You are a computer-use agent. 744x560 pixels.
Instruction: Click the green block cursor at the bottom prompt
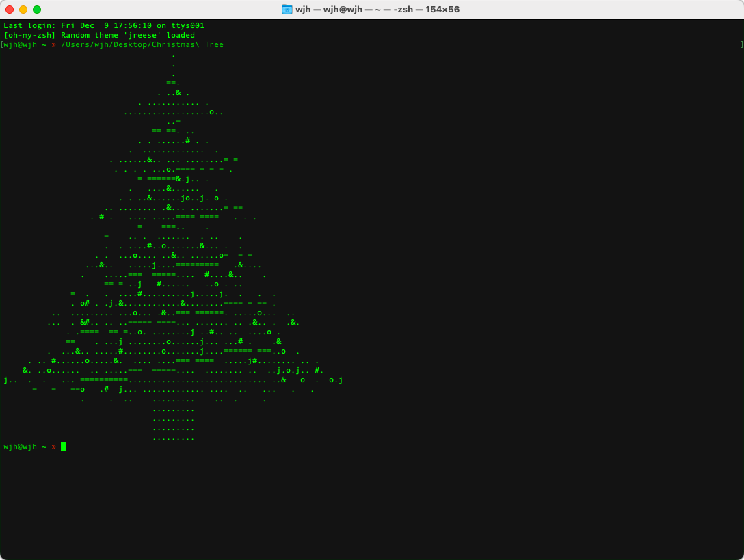(62, 446)
